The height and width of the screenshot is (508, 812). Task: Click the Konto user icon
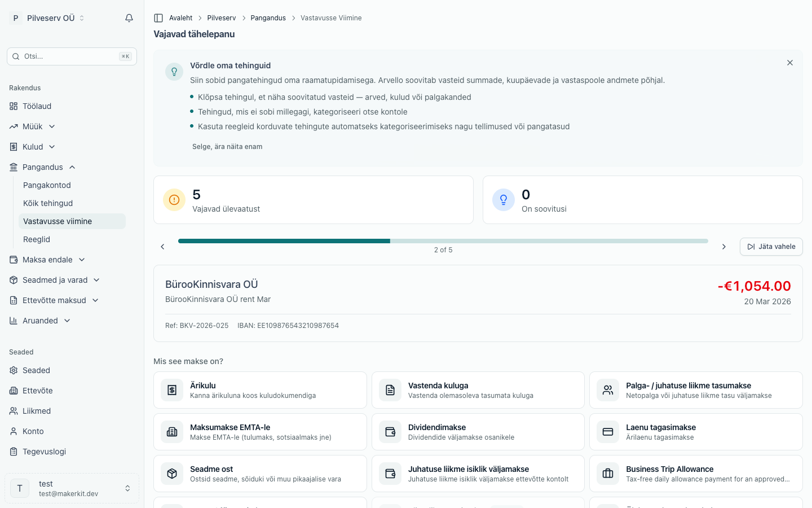pos(14,431)
